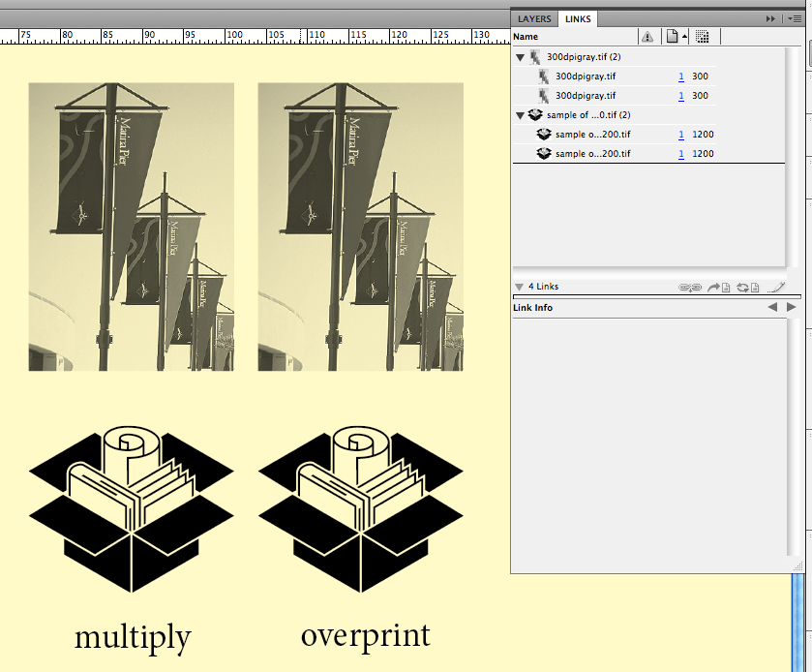The height and width of the screenshot is (672, 812).
Task: Click the lower sample o...200.tif box icon
Action: [543, 153]
